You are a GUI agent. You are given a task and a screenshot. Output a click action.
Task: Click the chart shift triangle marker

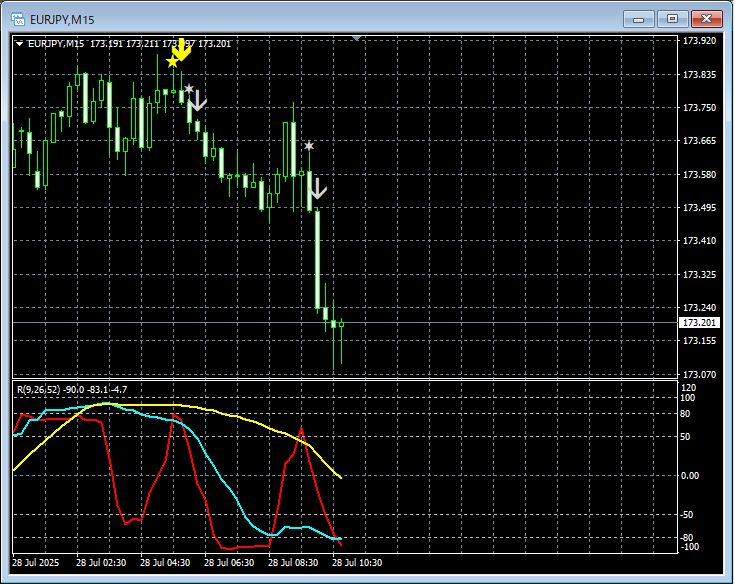click(x=356, y=38)
